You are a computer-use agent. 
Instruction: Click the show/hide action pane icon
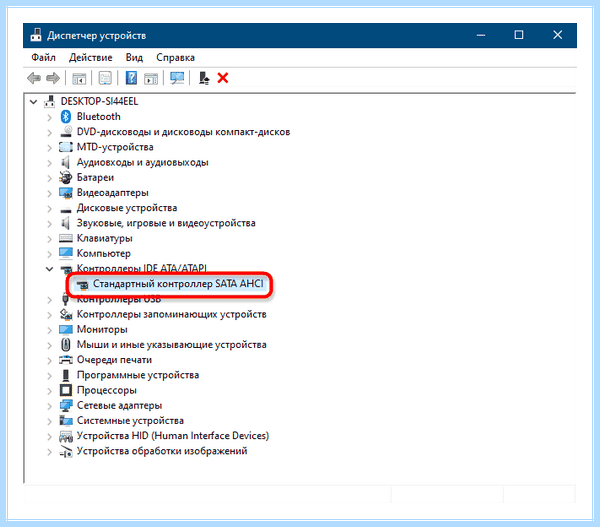point(151,78)
